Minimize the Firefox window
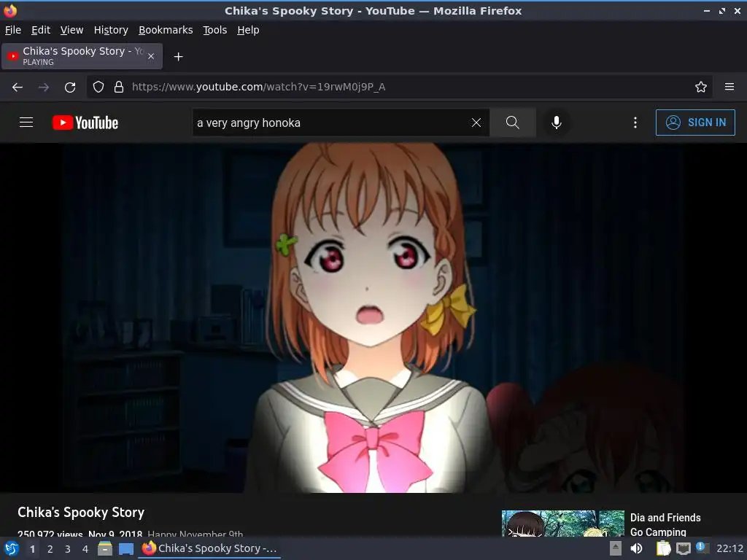 706,11
